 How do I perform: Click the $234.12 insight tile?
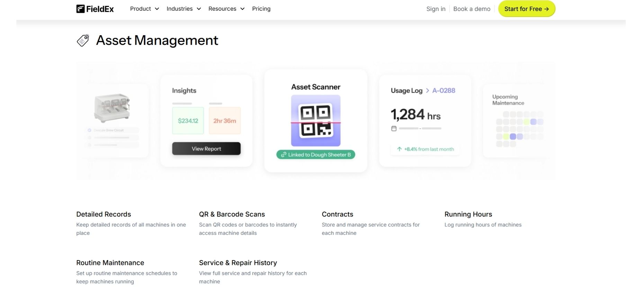click(x=188, y=121)
